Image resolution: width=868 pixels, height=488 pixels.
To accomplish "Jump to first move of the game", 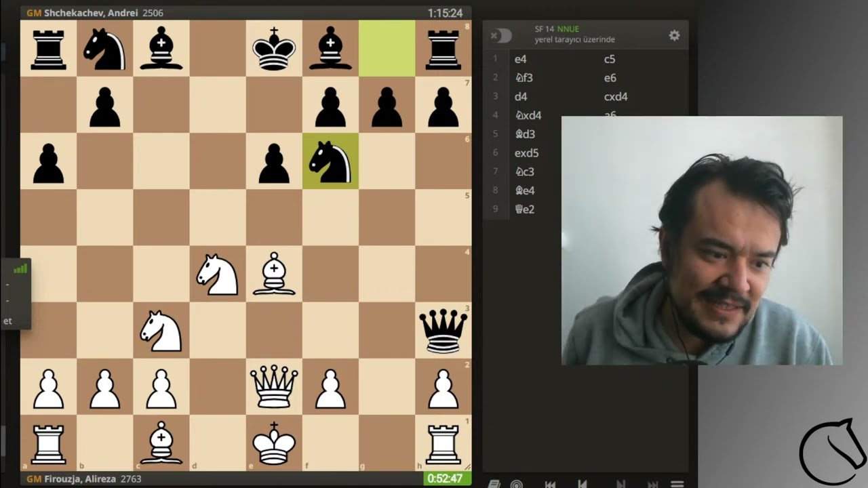I will click(x=550, y=484).
